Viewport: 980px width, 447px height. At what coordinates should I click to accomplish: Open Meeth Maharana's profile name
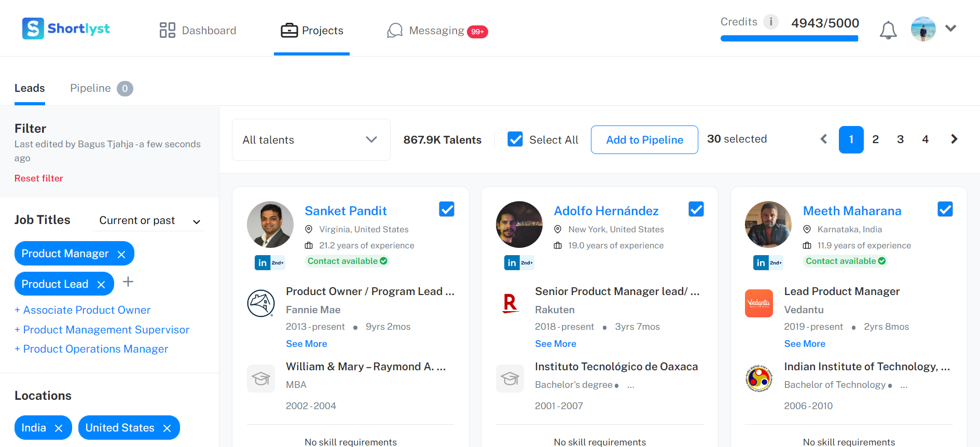pos(852,211)
